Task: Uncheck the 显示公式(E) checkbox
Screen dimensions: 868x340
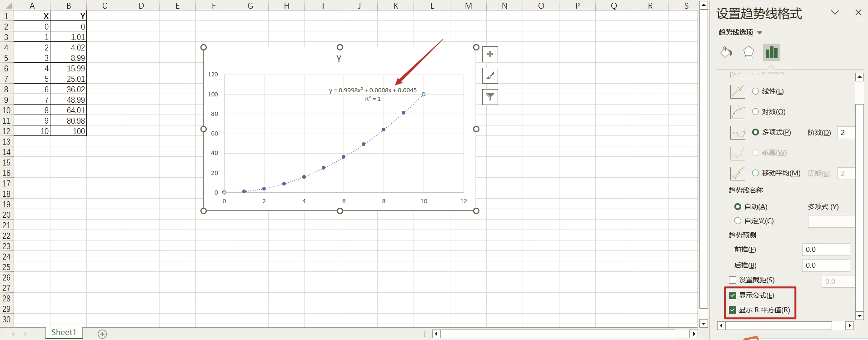Action: click(x=733, y=295)
